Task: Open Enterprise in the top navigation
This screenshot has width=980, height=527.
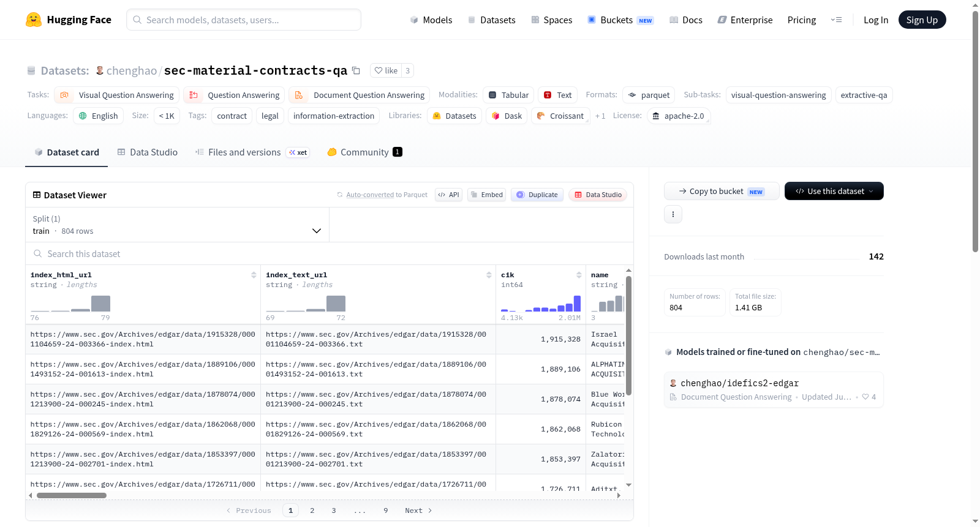Action: pos(745,20)
